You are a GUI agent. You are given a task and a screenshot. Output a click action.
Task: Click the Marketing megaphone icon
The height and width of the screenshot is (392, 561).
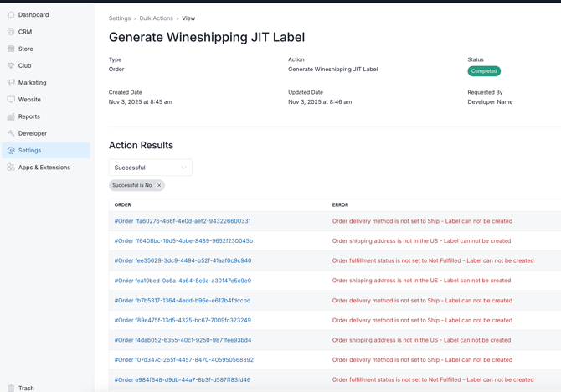coord(11,83)
